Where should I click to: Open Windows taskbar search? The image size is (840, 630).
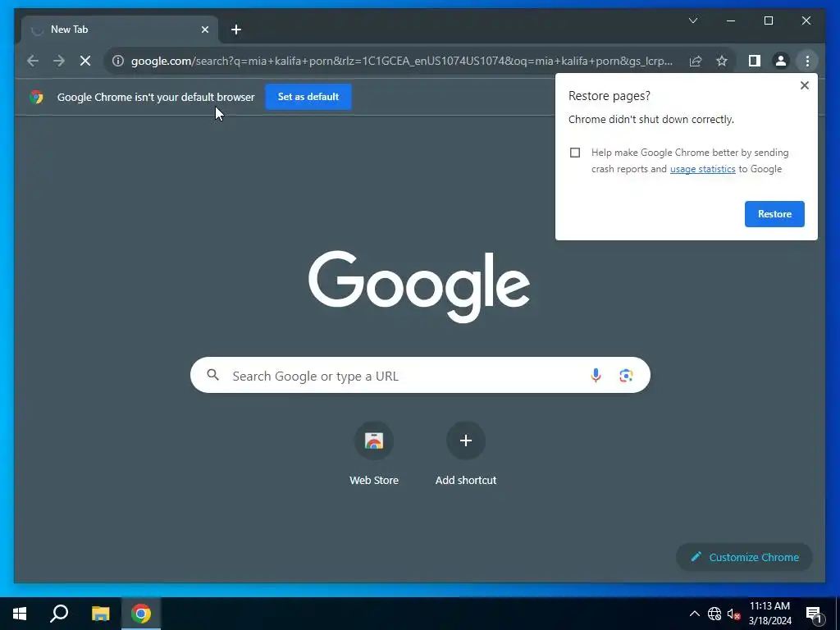(x=59, y=614)
